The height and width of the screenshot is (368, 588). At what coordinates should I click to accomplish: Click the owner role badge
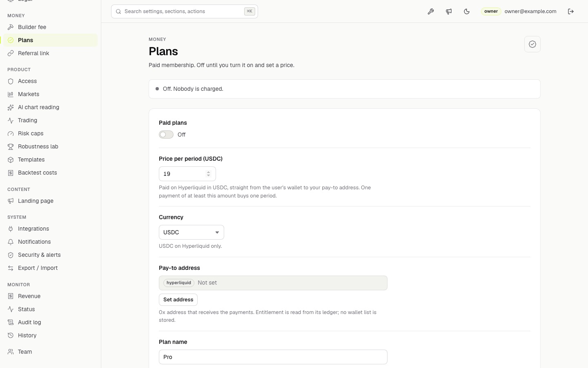pos(491,11)
